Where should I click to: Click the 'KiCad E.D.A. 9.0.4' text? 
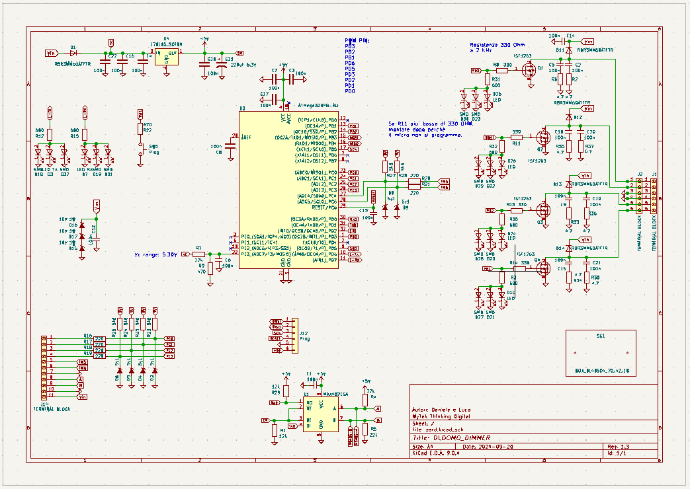coord(436,453)
